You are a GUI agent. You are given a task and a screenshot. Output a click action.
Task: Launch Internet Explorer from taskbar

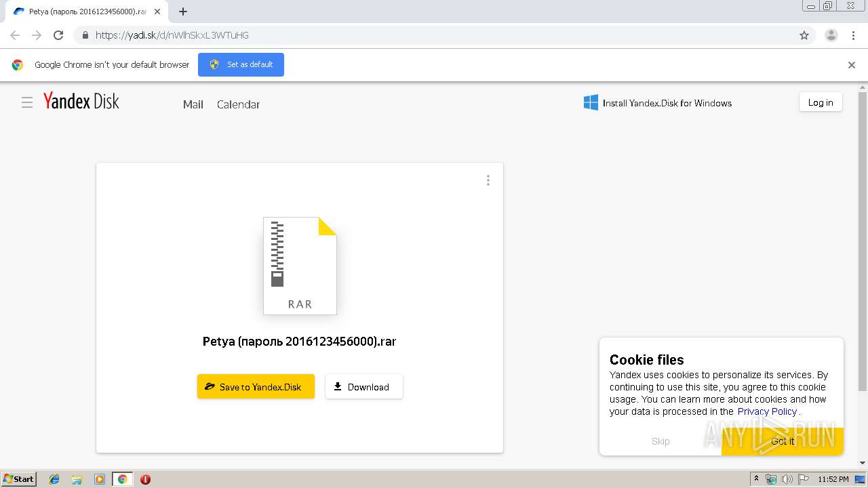pyautogui.click(x=54, y=479)
